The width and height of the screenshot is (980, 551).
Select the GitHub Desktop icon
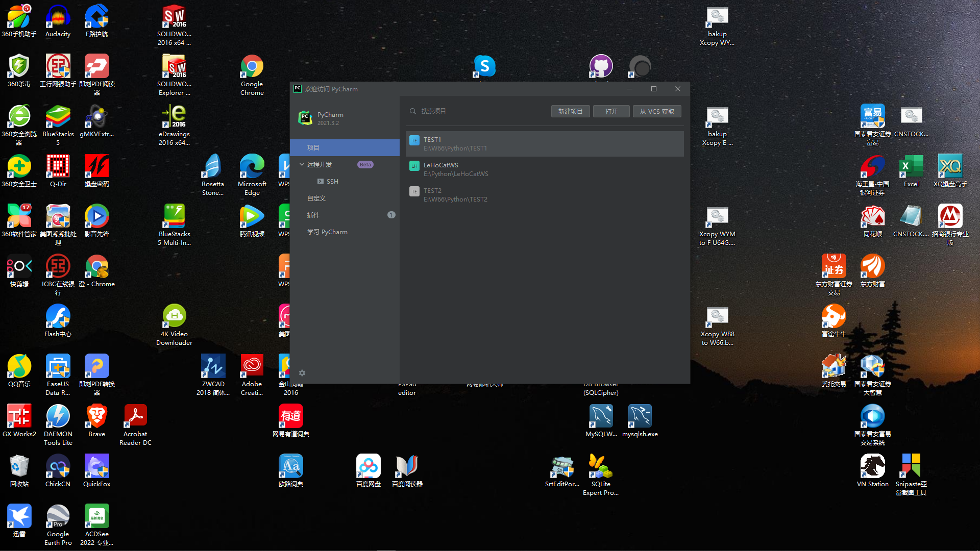point(601,66)
